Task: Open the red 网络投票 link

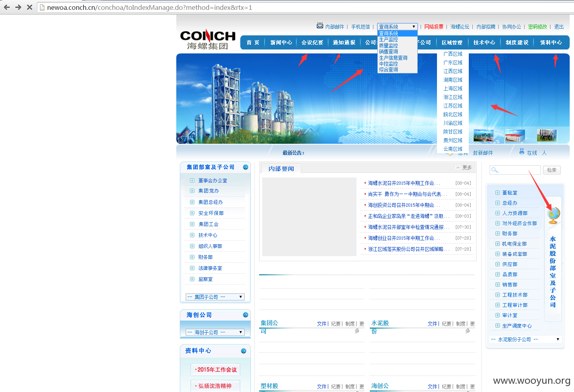Action: click(434, 27)
